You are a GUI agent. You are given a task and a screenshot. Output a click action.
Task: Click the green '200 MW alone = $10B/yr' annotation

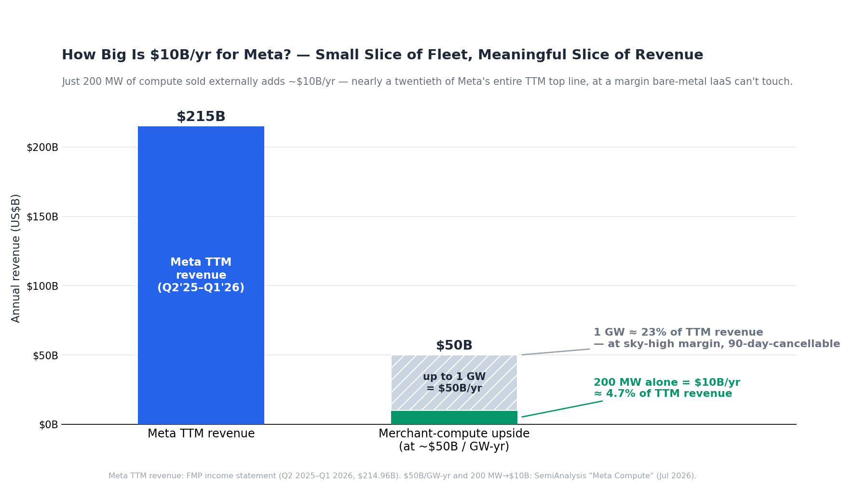coord(666,388)
